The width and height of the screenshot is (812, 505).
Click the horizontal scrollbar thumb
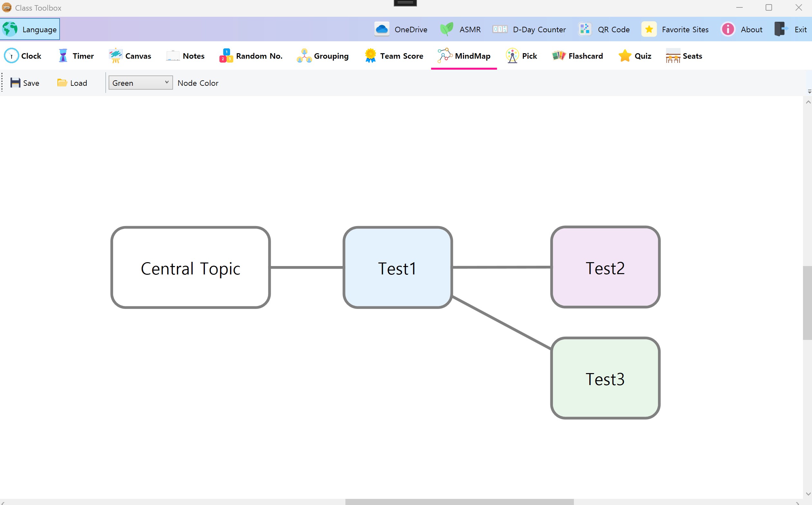459,502
